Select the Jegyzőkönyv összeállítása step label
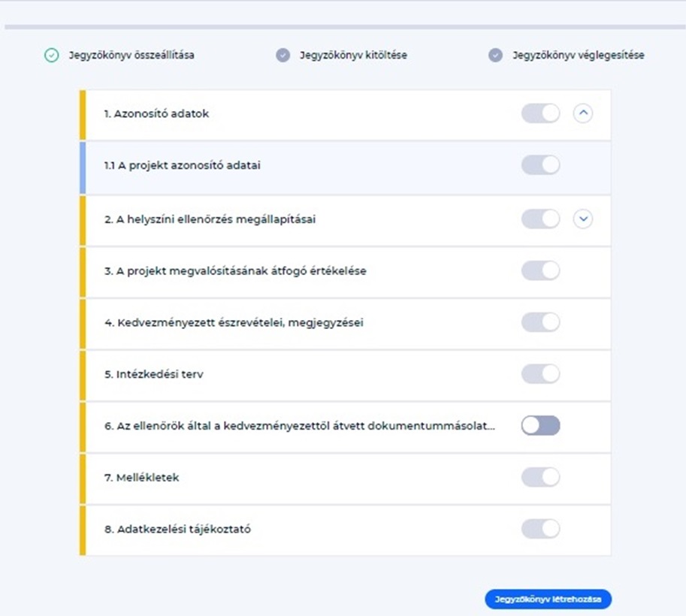Screen dimensions: 686x616 pos(131,55)
